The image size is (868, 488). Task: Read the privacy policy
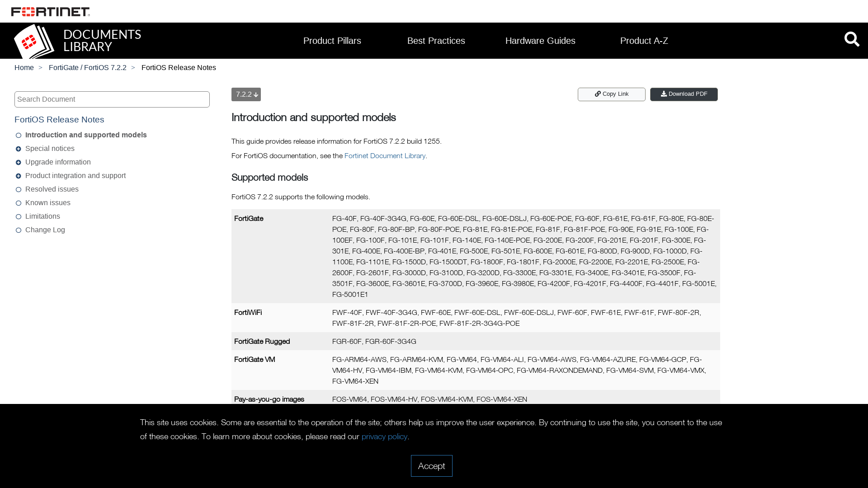click(x=384, y=436)
